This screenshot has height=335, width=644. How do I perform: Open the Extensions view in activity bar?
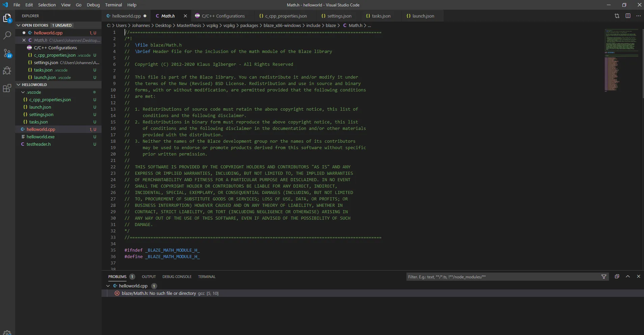[x=7, y=88]
